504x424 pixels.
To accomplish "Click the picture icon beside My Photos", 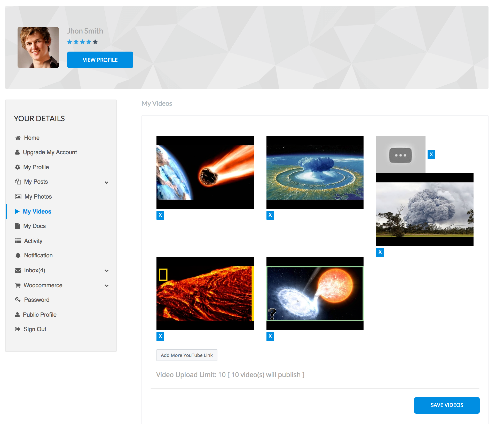I will pyautogui.click(x=18, y=197).
